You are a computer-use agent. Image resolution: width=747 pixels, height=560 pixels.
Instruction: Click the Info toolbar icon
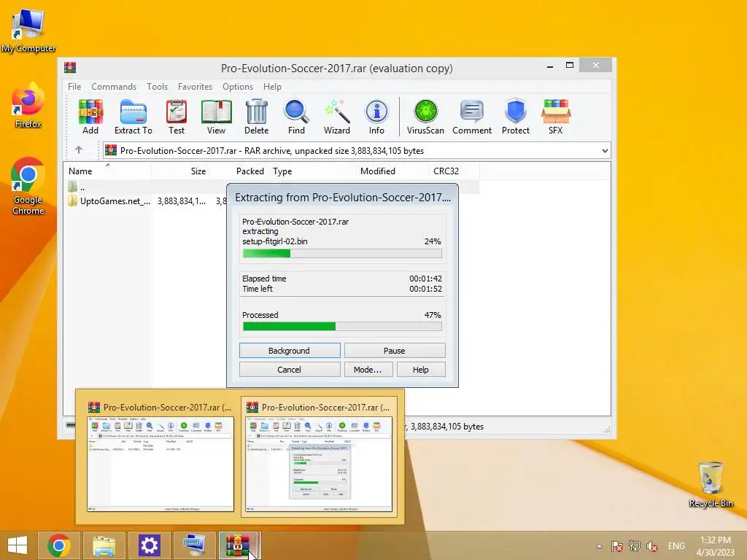pos(376,117)
